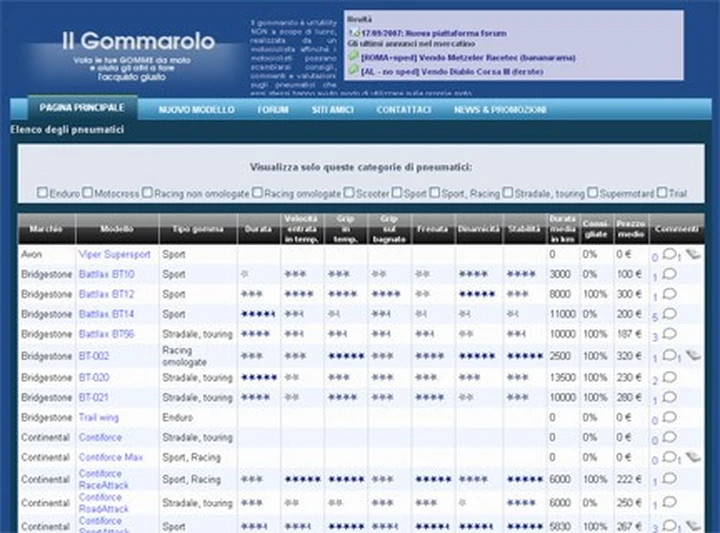Click the tag icon in Avon Viper Supersport row
This screenshot has width=720, height=533.
693,253
